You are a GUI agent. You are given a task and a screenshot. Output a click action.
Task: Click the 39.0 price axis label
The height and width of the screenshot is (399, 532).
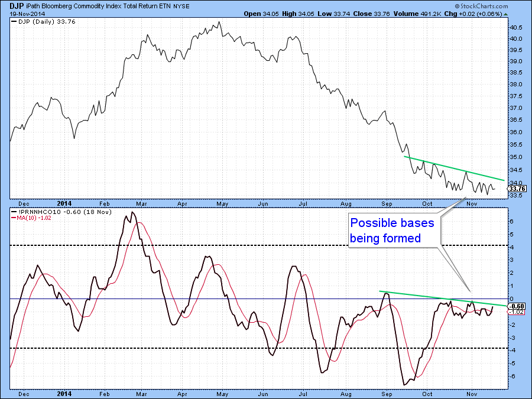pos(515,61)
